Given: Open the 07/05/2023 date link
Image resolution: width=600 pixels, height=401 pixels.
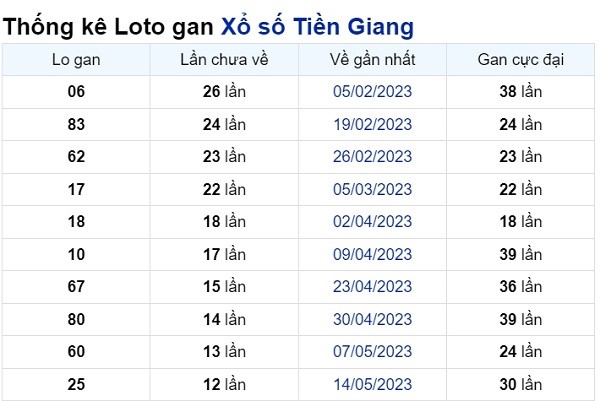Looking at the screenshot, I should point(372,352).
